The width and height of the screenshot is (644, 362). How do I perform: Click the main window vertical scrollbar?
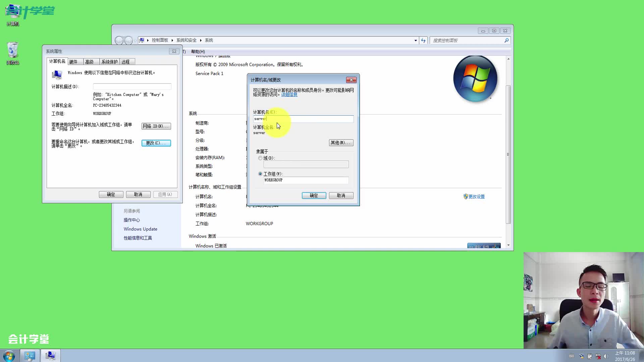[508, 154]
